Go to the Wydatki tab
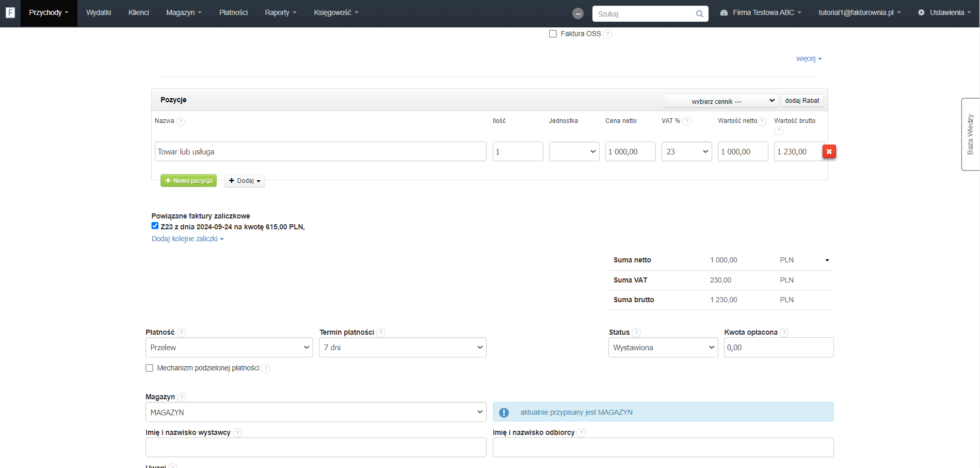 pos(99,13)
